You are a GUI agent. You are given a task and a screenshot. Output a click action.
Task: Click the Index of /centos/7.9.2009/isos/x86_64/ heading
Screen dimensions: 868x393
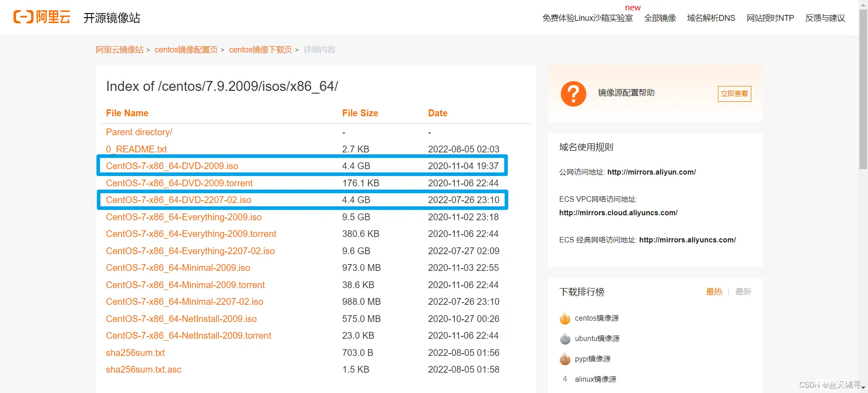pos(222,86)
